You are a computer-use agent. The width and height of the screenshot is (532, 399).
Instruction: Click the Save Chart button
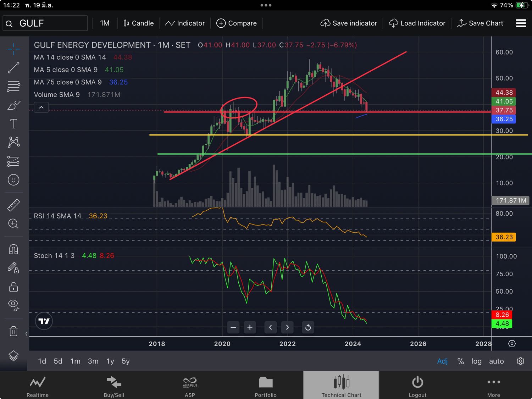[480, 23]
